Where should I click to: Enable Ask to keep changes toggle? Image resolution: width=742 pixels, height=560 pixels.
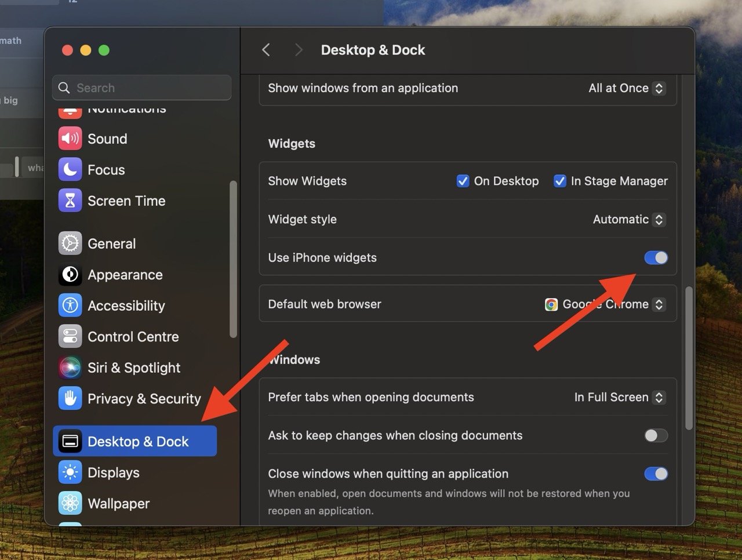(x=656, y=435)
